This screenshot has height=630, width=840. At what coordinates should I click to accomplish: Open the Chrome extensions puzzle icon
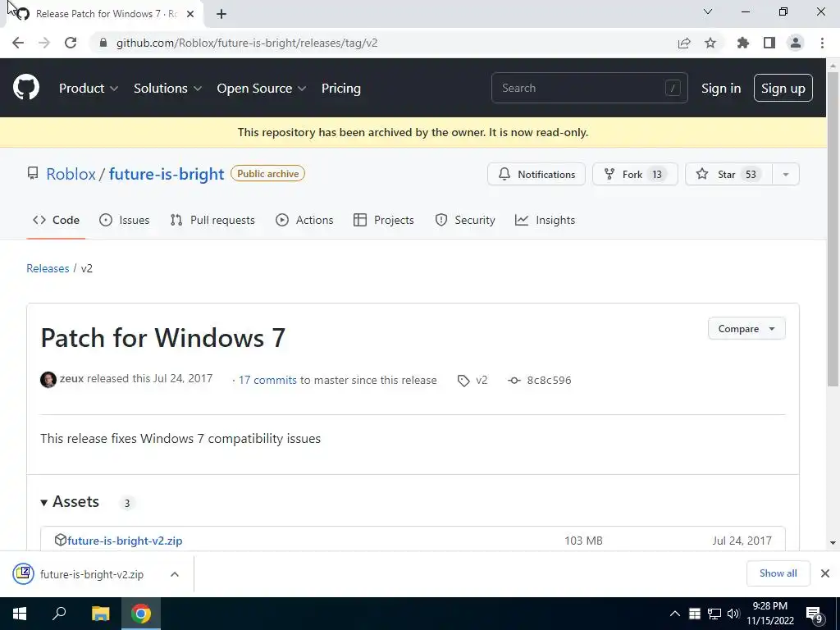(743, 43)
